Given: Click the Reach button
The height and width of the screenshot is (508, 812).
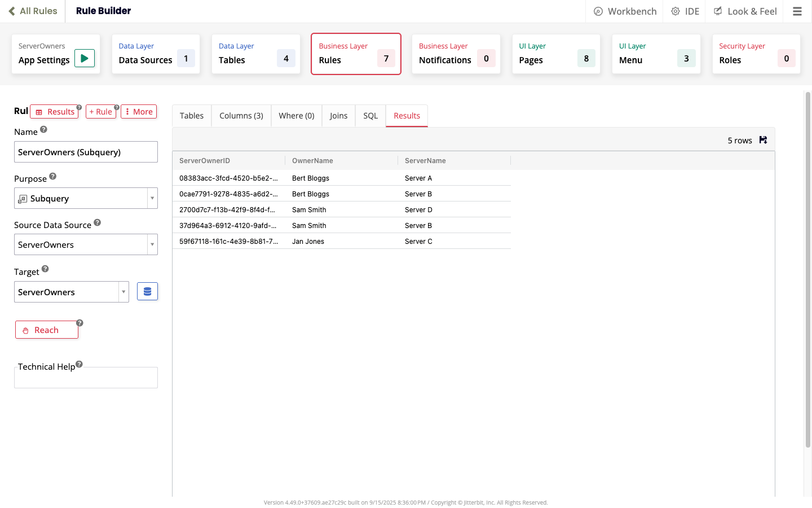Looking at the screenshot, I should click(47, 330).
